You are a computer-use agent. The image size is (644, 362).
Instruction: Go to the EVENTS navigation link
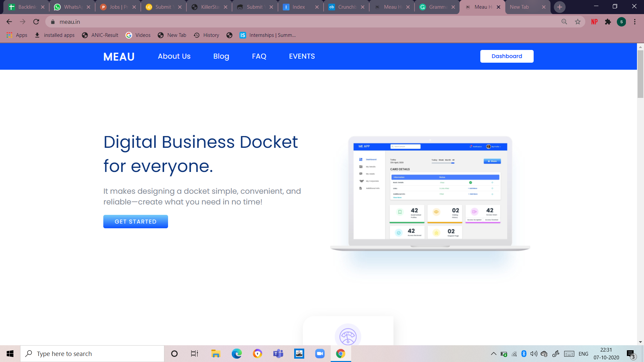[x=302, y=56]
